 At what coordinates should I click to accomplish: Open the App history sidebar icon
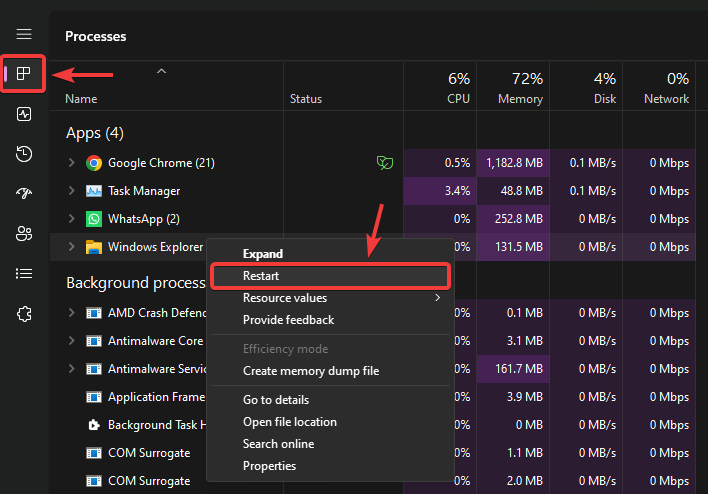pos(24,153)
